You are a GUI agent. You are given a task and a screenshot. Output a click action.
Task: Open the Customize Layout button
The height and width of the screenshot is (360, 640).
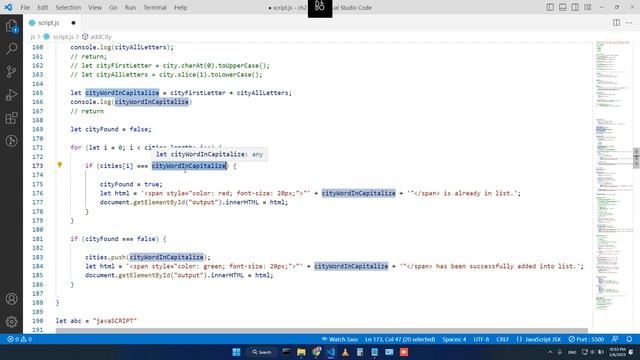588,7
